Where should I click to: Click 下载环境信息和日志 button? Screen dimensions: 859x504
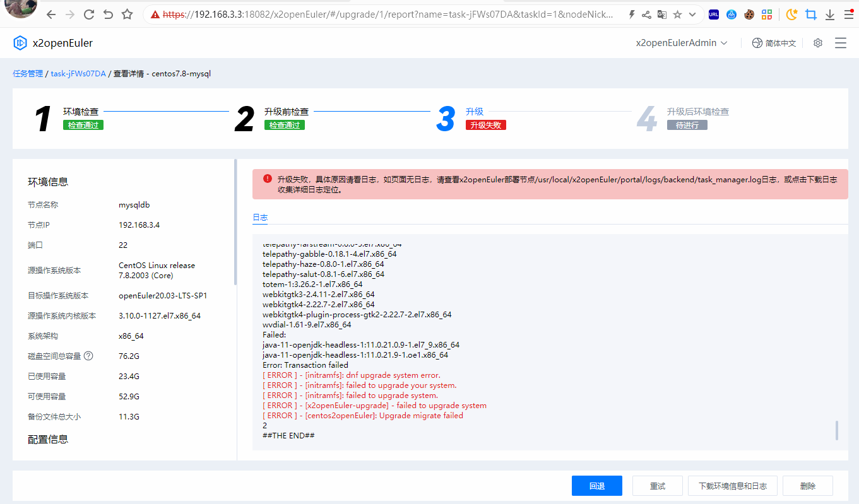point(733,486)
